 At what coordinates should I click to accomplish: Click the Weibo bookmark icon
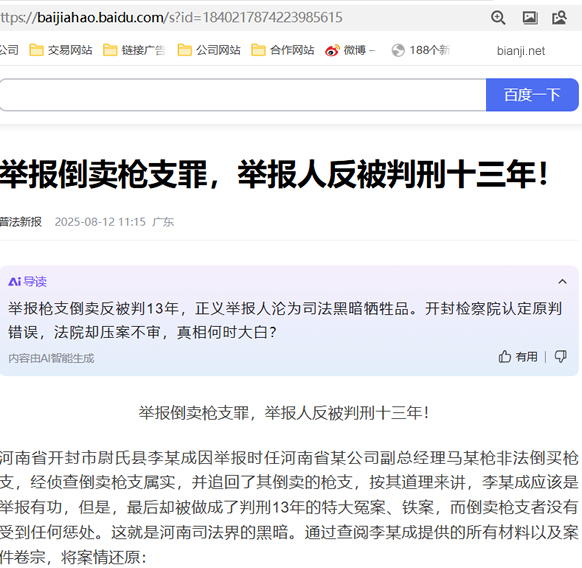click(332, 50)
